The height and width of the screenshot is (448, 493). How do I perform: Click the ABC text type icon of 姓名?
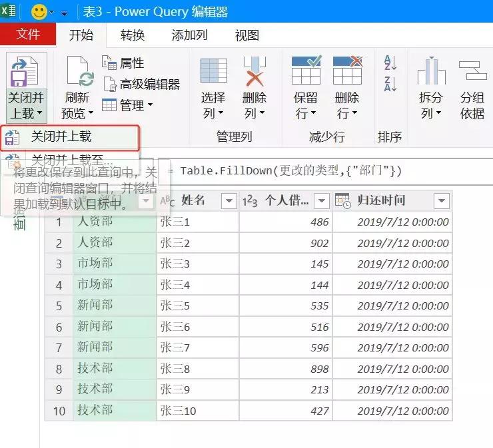tap(167, 201)
